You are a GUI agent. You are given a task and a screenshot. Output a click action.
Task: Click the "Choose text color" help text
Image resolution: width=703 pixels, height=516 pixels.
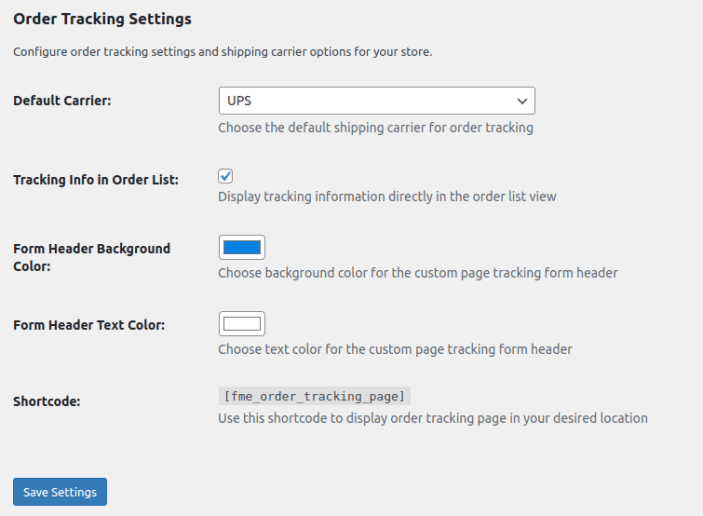395,350
